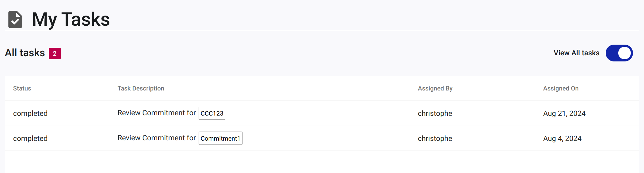The width and height of the screenshot is (644, 173).
Task: Sort by the Status column header
Action: [22, 88]
